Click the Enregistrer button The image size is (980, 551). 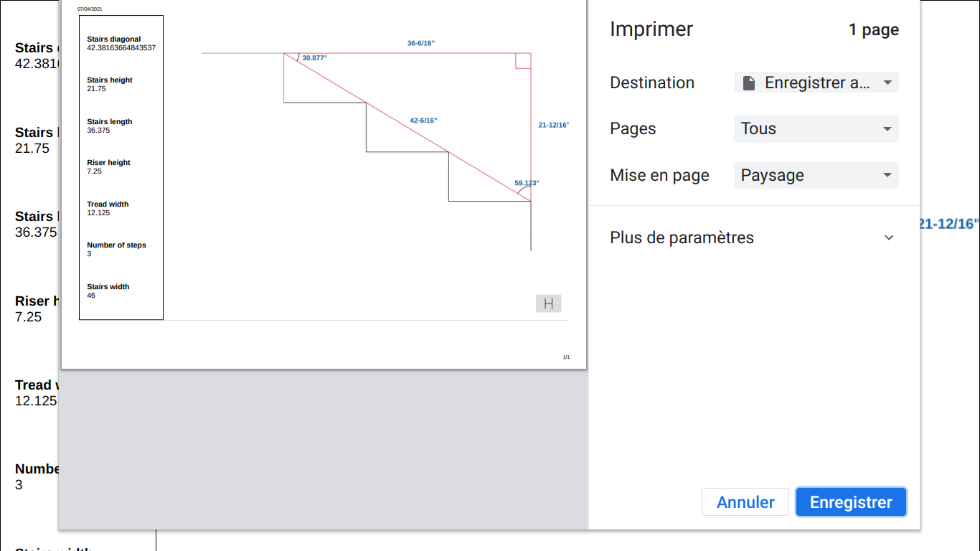[851, 502]
